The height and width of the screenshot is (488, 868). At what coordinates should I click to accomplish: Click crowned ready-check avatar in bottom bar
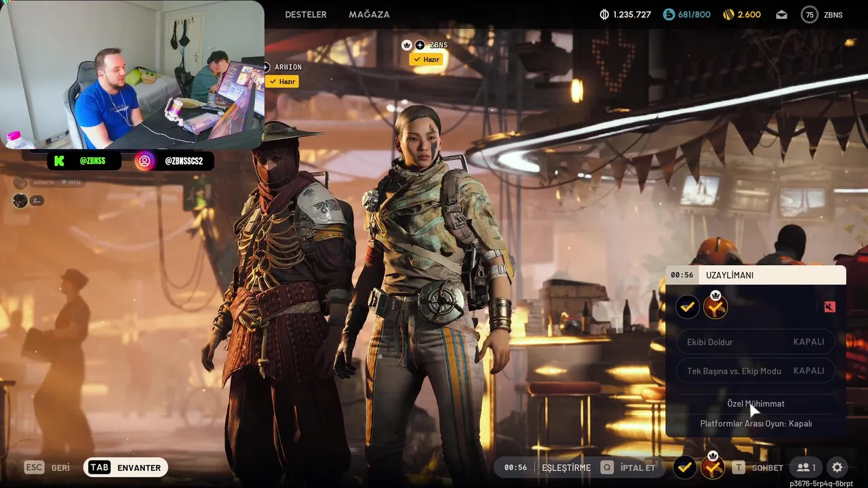(713, 466)
